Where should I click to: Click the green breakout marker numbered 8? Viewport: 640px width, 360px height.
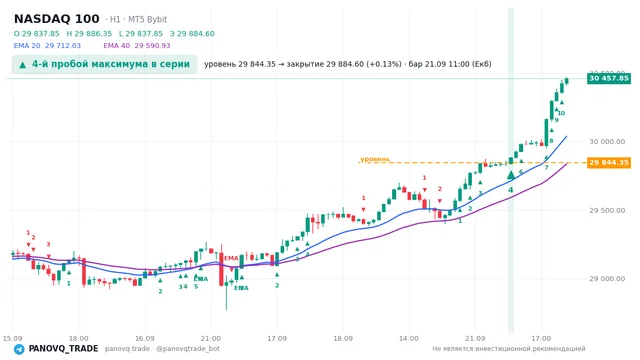pyautogui.click(x=551, y=141)
